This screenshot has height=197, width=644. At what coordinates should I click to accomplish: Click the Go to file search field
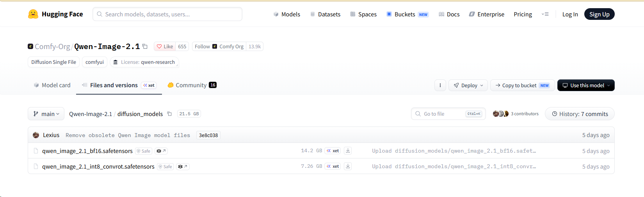pos(448,114)
